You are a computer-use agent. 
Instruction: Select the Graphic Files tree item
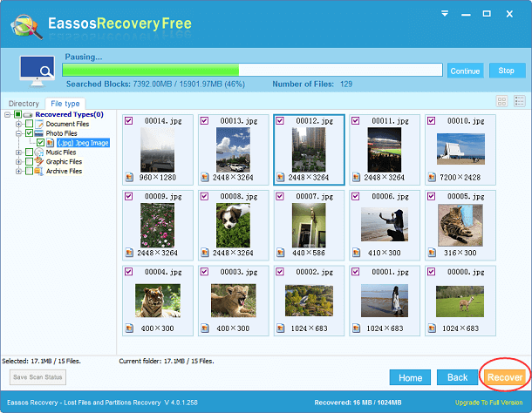[x=64, y=161]
